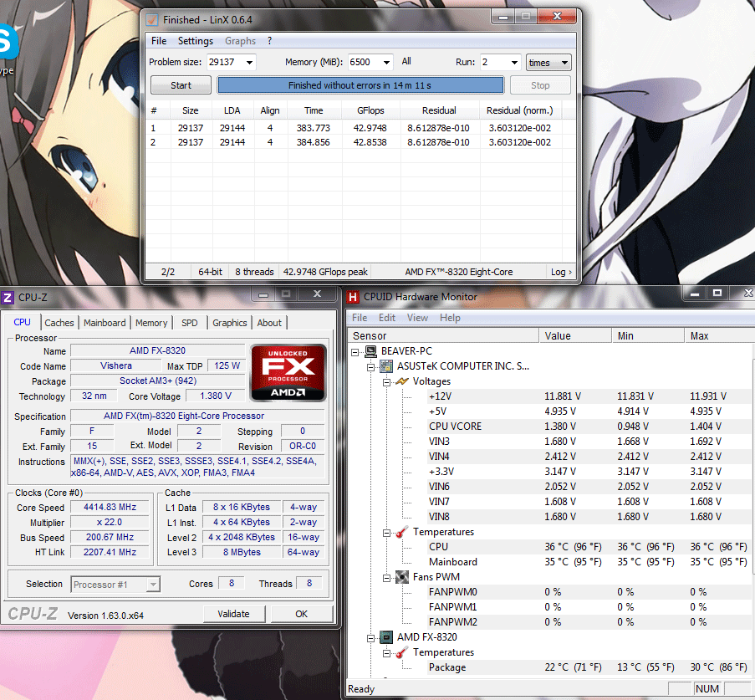755x700 pixels.
Task: Select the Package temperature row
Action: click(589, 667)
